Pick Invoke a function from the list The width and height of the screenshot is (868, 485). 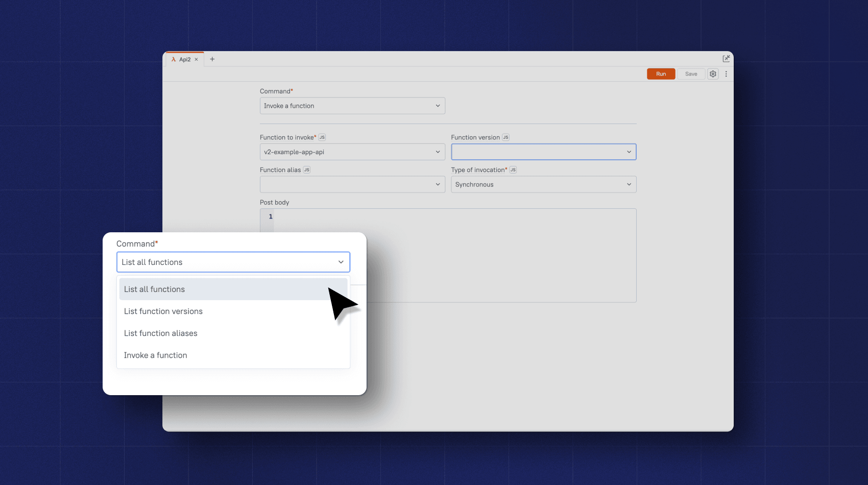(155, 355)
